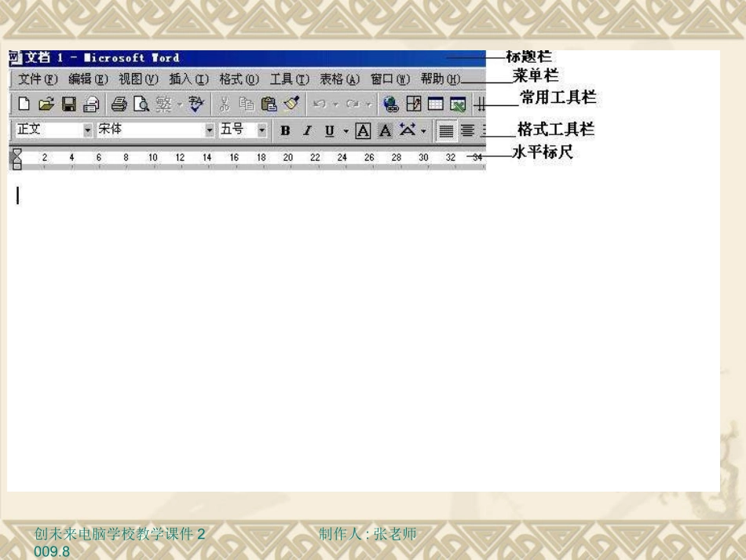Click the New blank document icon

(x=24, y=104)
